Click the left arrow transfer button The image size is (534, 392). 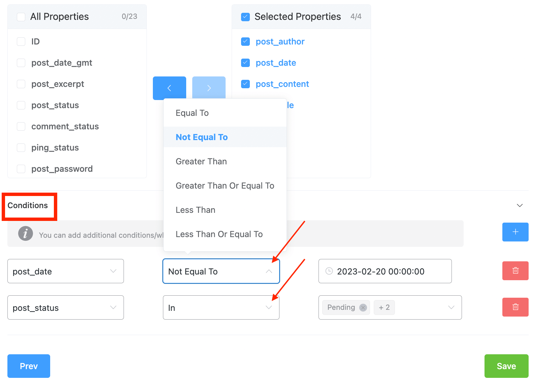169,88
